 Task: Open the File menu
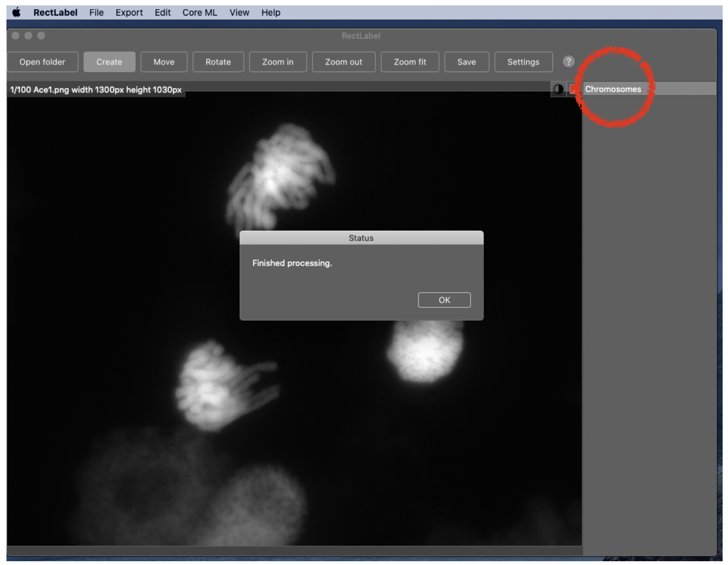click(x=96, y=12)
